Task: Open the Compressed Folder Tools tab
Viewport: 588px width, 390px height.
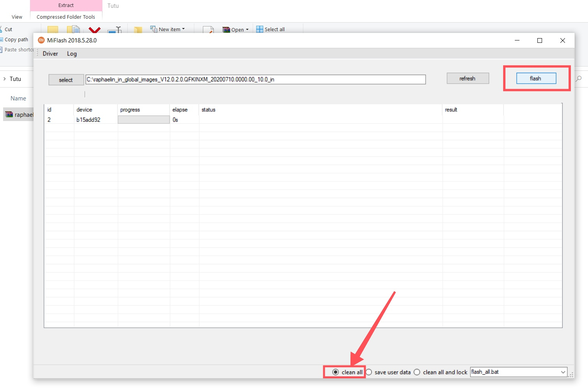Action: tap(66, 17)
